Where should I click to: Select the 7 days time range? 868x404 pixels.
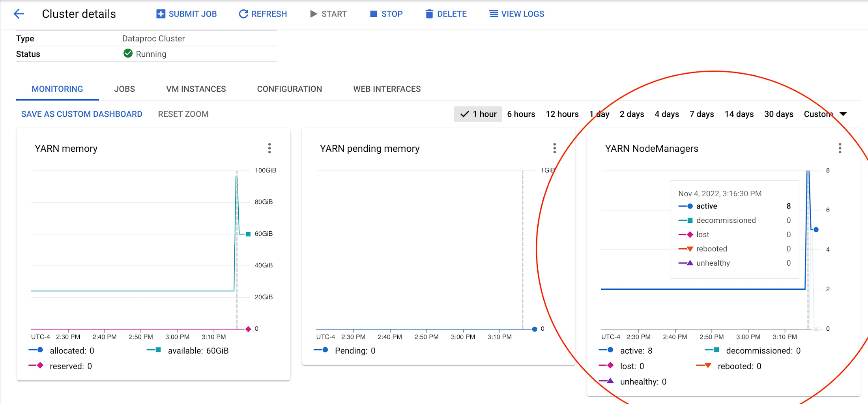[x=702, y=114]
